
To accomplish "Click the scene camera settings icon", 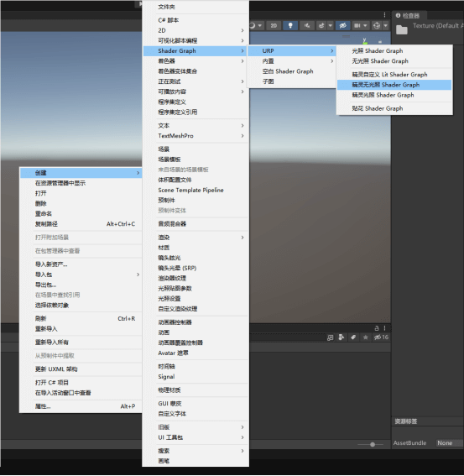I will [x=357, y=26].
